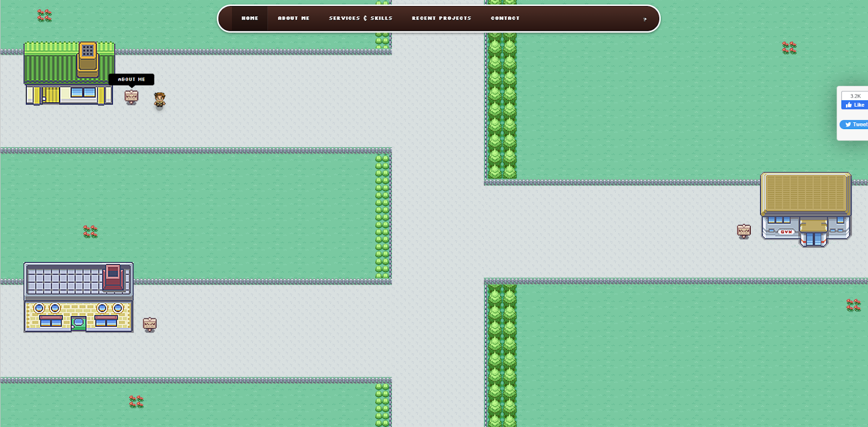Image resolution: width=868 pixels, height=427 pixels.
Task: Click the question mark help icon
Action: pos(644,19)
